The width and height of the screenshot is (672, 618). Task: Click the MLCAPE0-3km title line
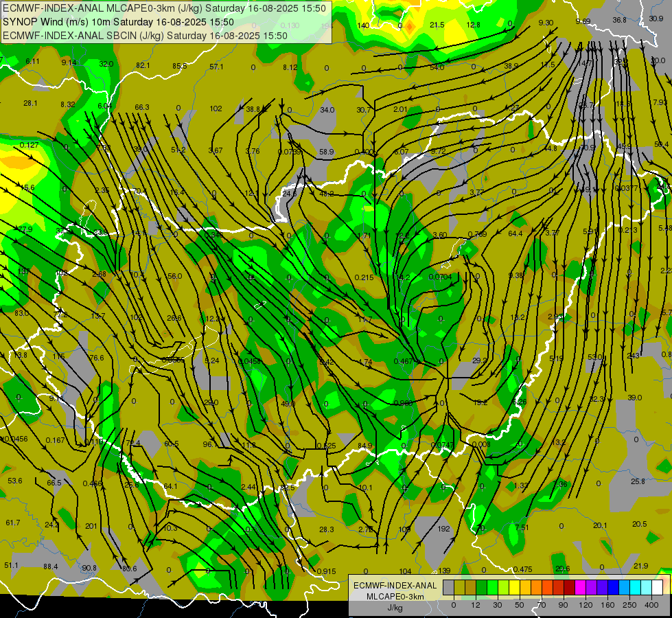164,8
